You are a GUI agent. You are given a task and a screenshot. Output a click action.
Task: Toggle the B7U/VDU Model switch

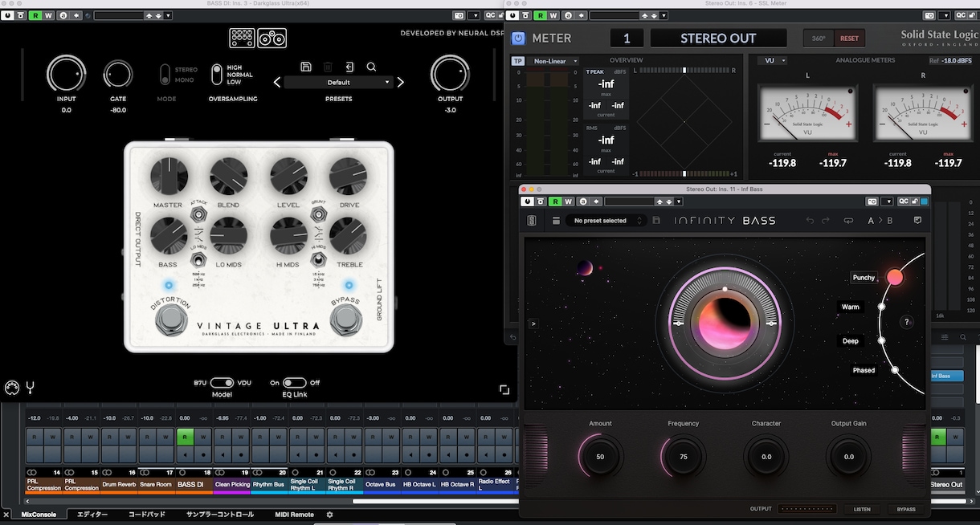coord(223,383)
